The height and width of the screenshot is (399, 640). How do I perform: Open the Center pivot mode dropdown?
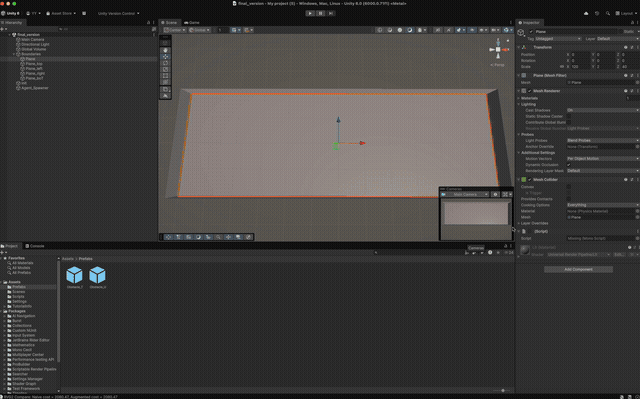175,30
